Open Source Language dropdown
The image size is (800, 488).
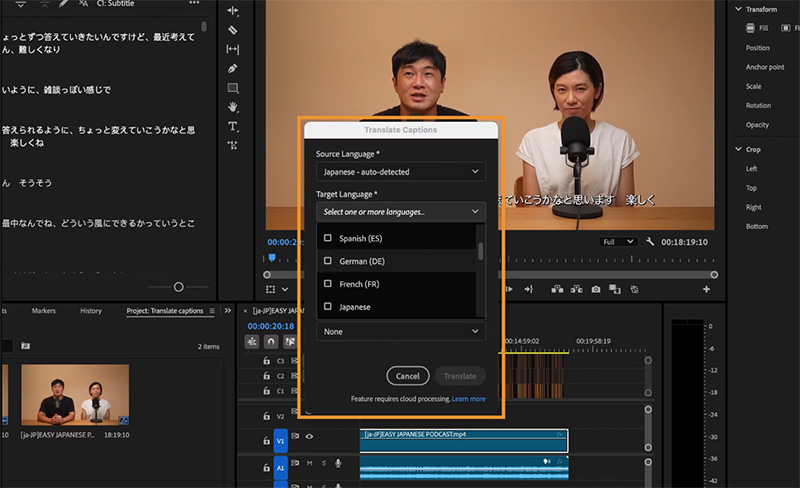[401, 172]
